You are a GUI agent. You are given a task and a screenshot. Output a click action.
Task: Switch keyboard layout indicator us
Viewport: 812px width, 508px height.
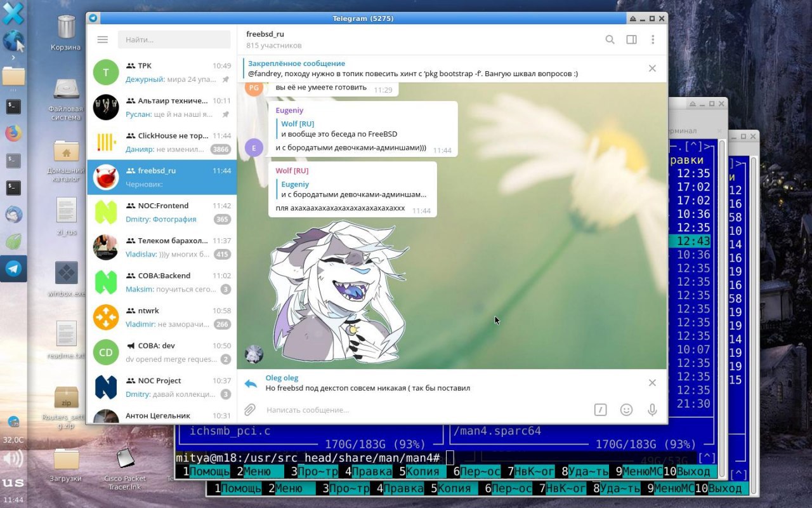click(13, 483)
